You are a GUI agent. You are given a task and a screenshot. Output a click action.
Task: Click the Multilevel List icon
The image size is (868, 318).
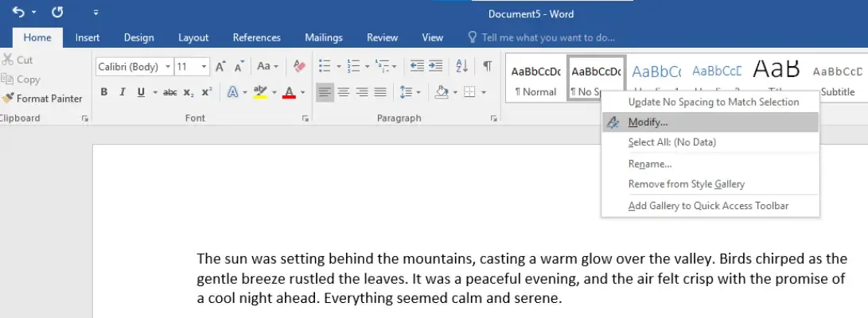tap(382, 66)
